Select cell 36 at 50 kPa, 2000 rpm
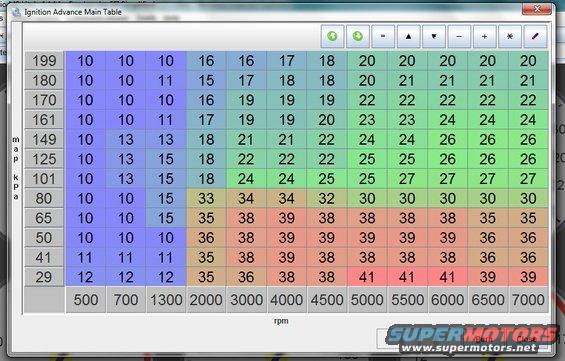Screen dimensions: 565x361 206,238
